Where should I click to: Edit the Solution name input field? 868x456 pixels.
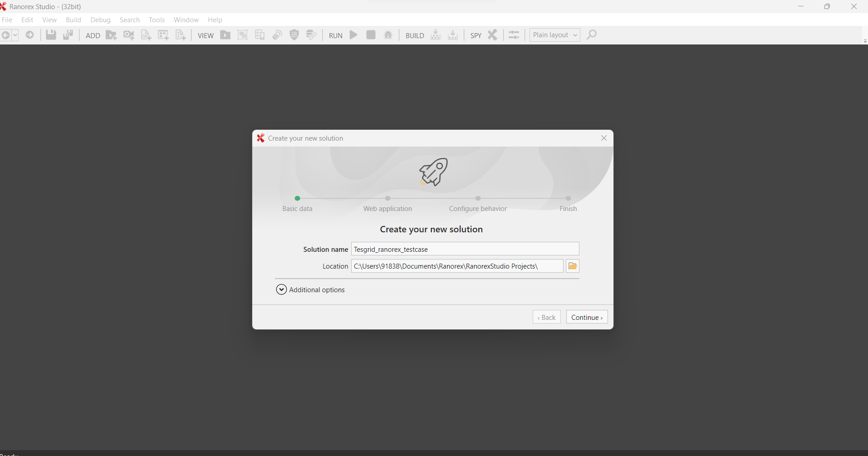click(x=465, y=249)
